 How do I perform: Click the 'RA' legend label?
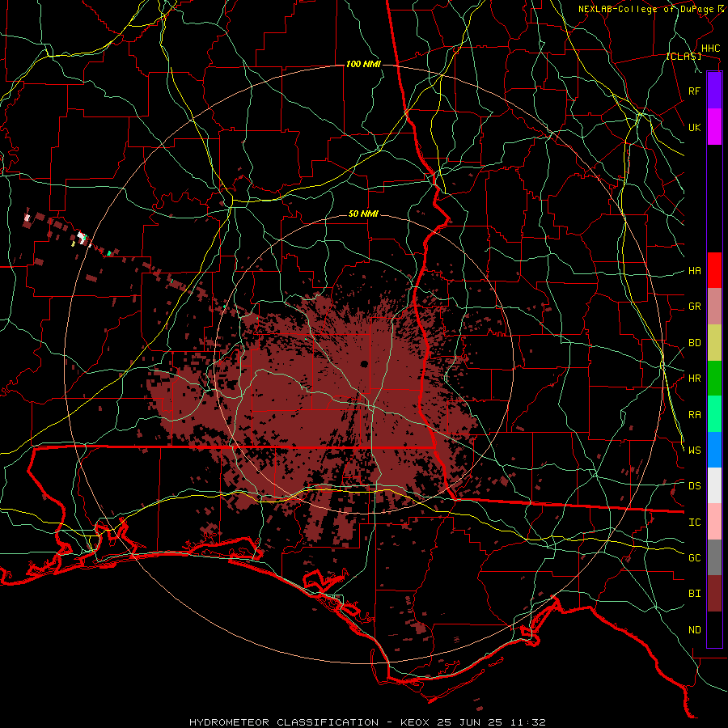694,415
